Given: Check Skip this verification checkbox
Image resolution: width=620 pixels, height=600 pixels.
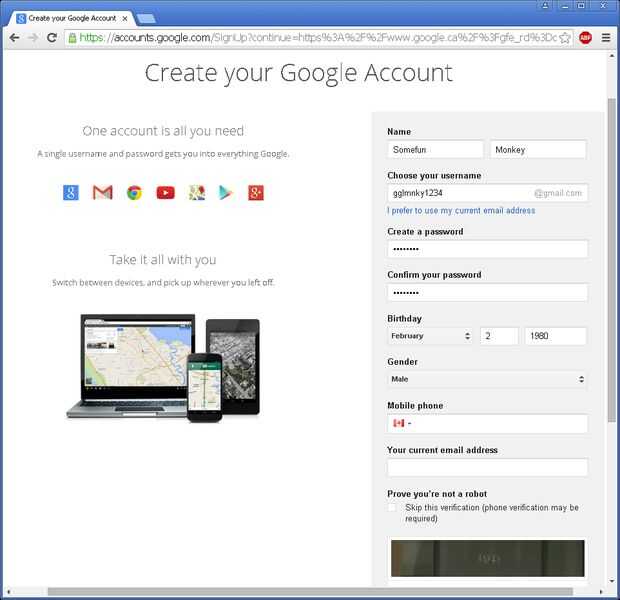Looking at the screenshot, I should [392, 507].
